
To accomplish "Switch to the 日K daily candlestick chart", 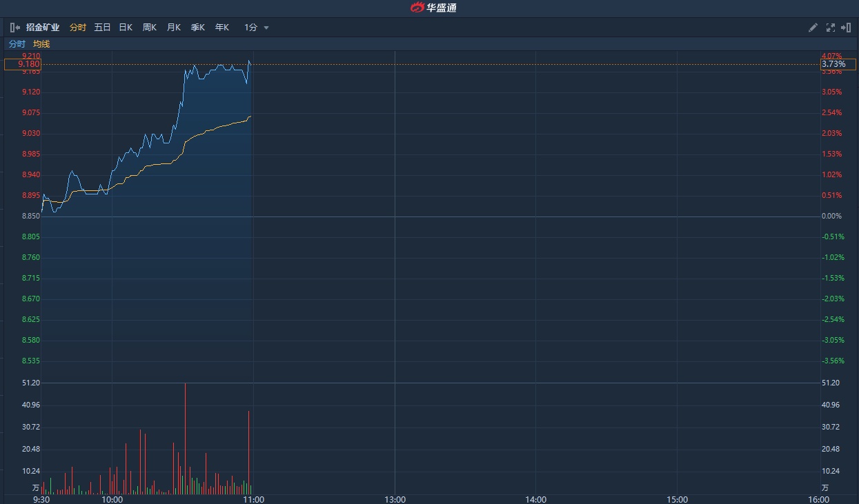I will click(126, 28).
